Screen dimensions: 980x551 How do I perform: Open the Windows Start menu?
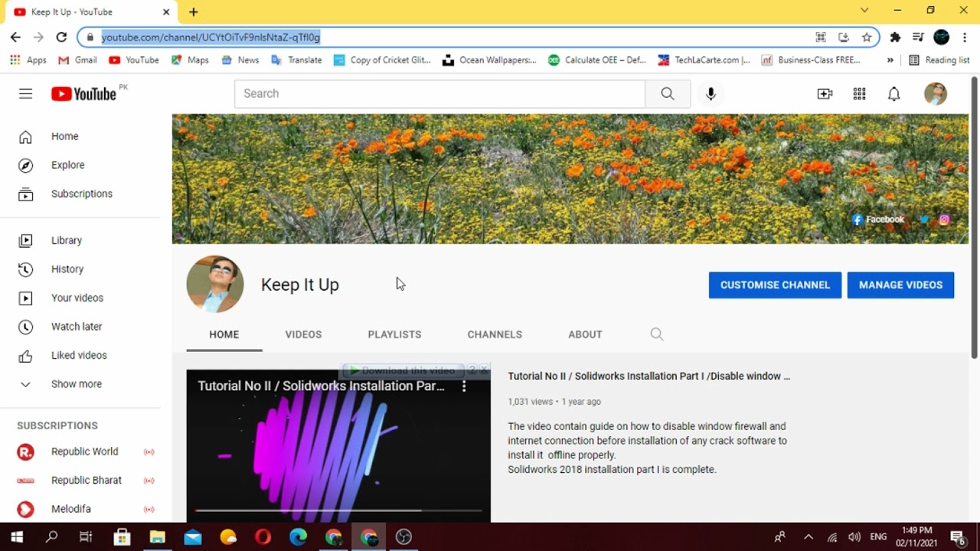coord(17,537)
